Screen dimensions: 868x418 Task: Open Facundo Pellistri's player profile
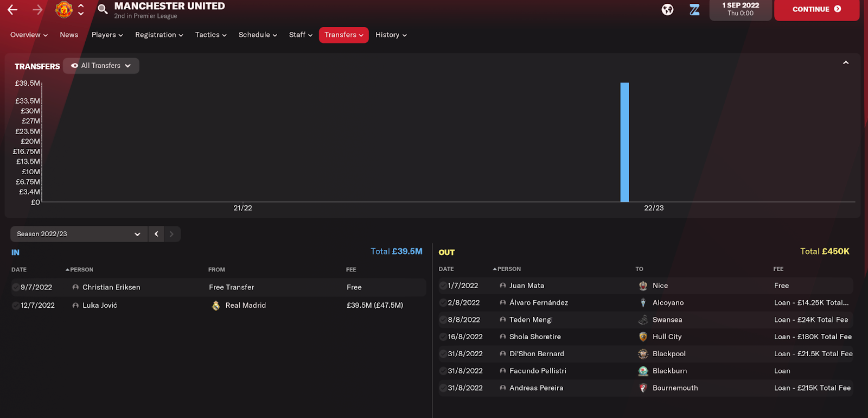coord(538,371)
